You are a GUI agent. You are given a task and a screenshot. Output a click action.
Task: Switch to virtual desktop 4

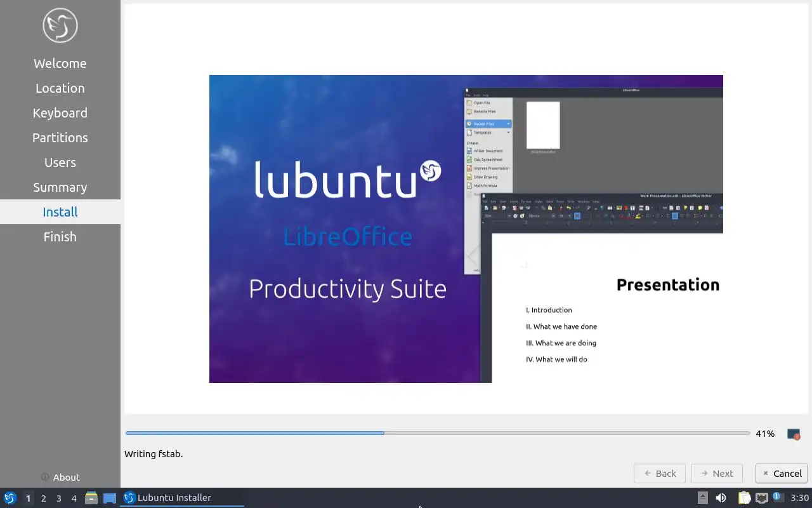(74, 498)
